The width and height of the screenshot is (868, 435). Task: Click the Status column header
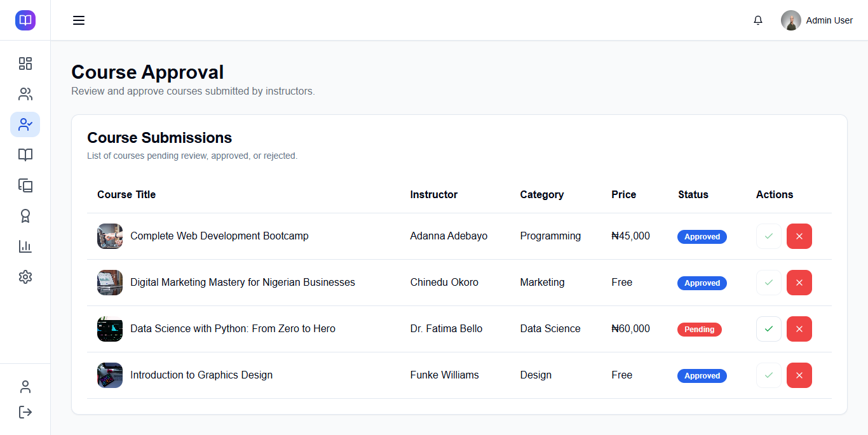click(x=693, y=194)
